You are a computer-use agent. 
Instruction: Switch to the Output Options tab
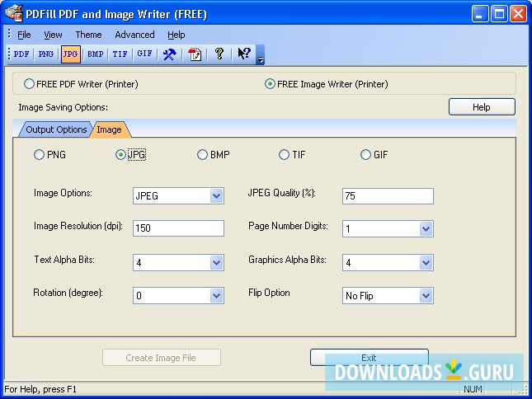tap(56, 129)
